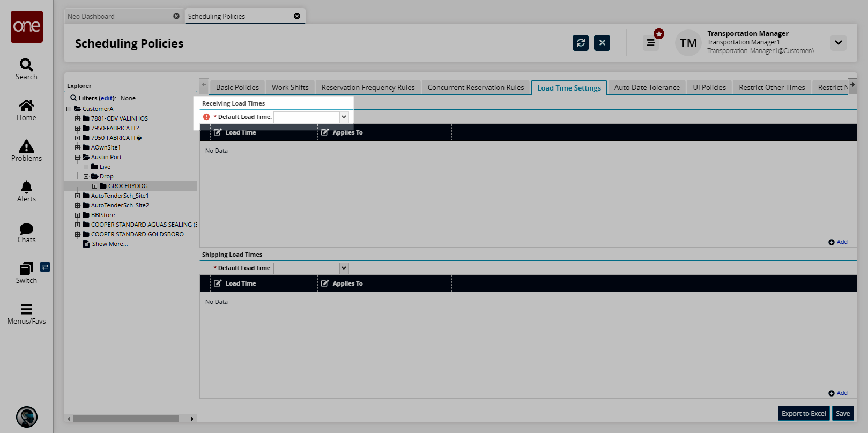868x433 pixels.
Task: Click the Filters magnifier icon in Explorer
Action: (73, 98)
